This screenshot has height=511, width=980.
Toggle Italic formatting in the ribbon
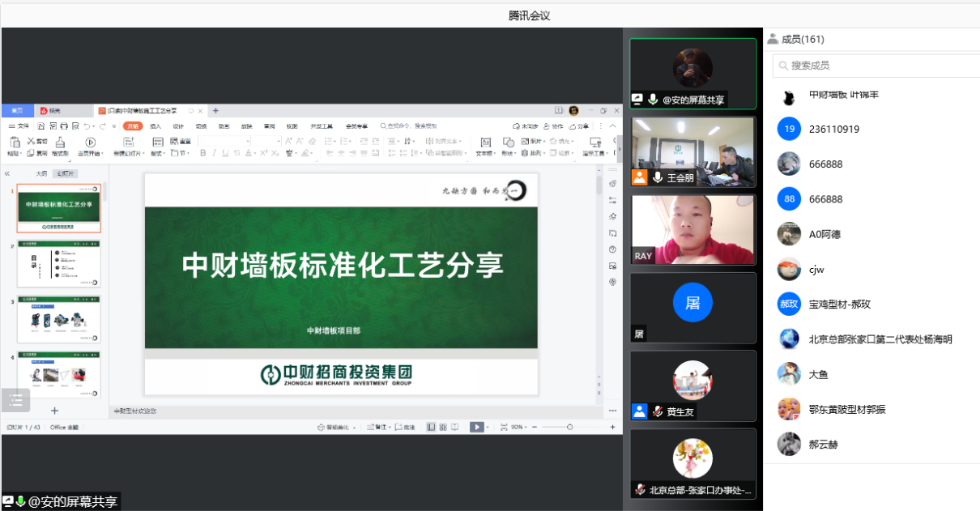point(215,153)
